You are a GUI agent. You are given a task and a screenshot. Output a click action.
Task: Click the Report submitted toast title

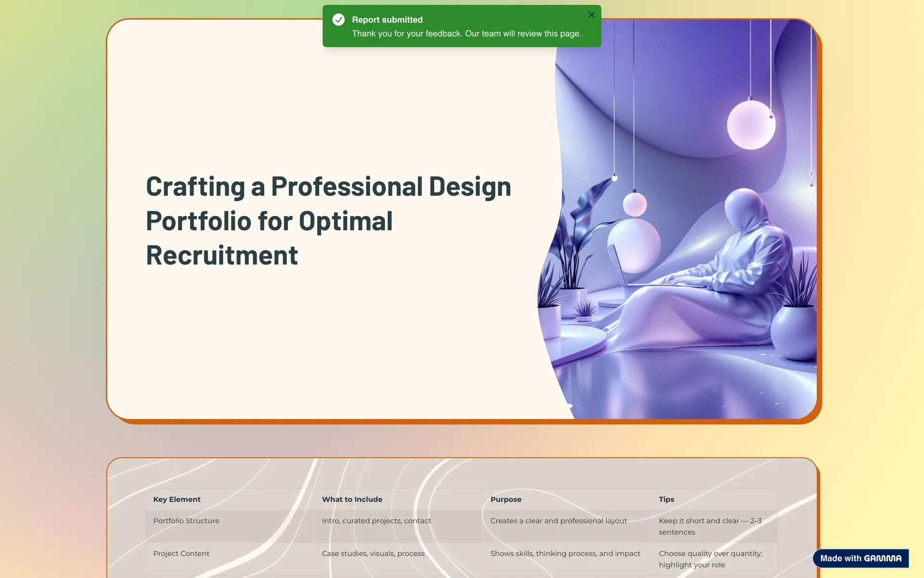pos(387,20)
